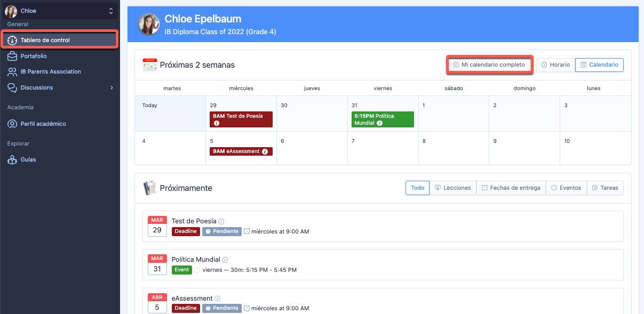
Task: Open Guías in the Explorar section
Action: [x=28, y=159]
